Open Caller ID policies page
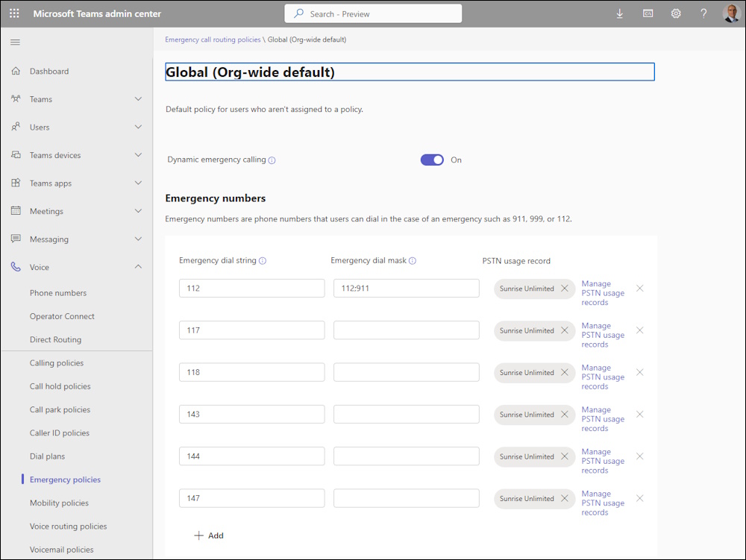 (x=60, y=432)
